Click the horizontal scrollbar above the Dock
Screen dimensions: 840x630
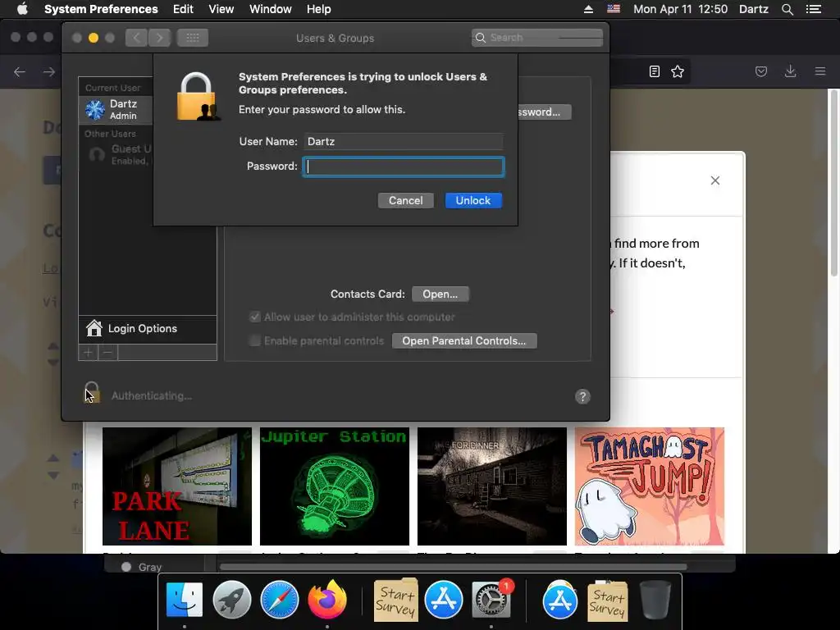coord(453,567)
